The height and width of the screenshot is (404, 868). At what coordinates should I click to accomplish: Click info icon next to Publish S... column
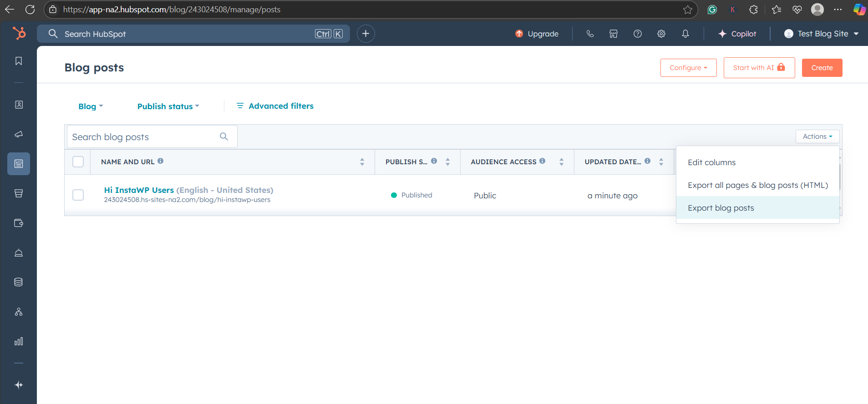[x=434, y=161]
